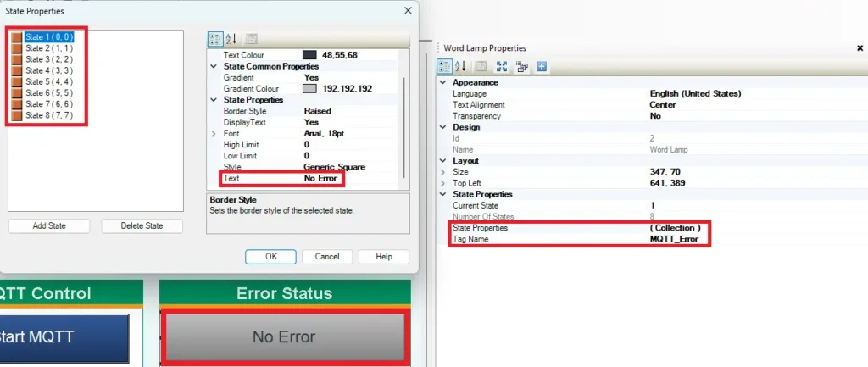The width and height of the screenshot is (868, 367).
Task: Click the stacked-windows icon in Word Lamp toolbar
Action: point(521,67)
